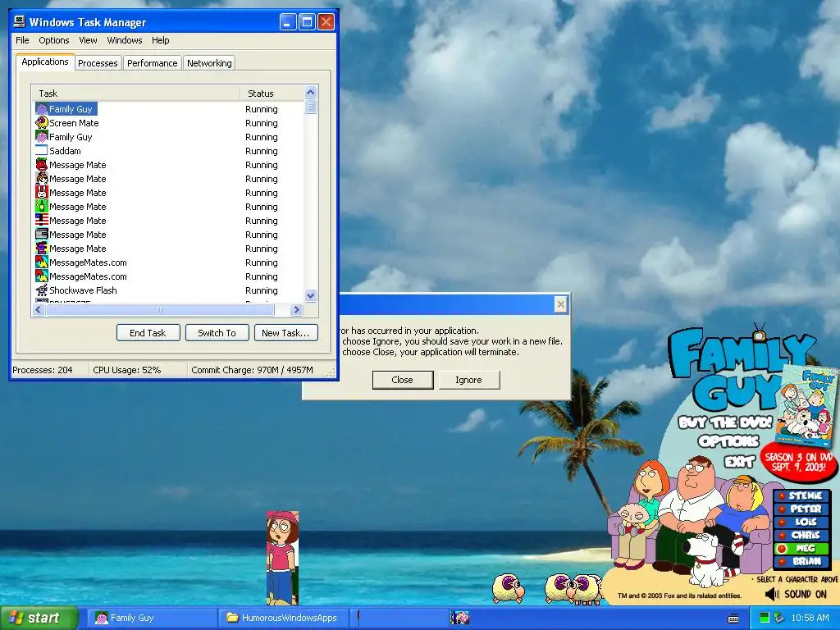Click the American flag Message Mate icon
Viewport: 840px width, 630px height.
pos(42,220)
